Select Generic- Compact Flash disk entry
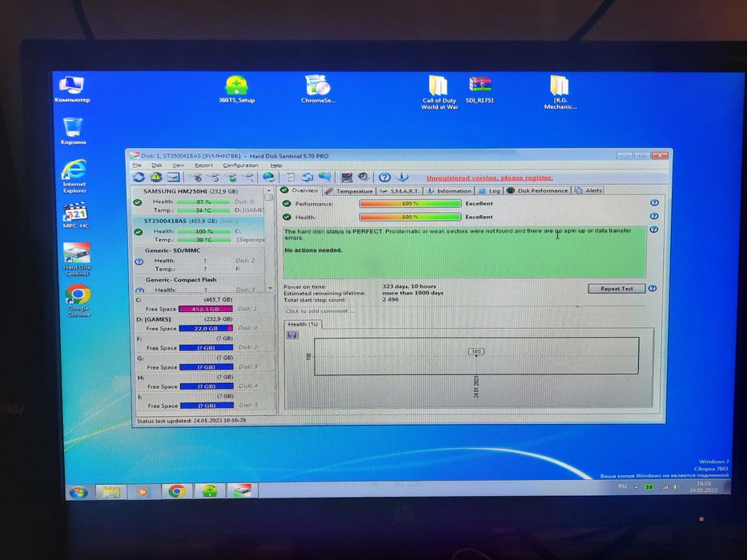Viewport: 747px width, 560px height. 199,284
